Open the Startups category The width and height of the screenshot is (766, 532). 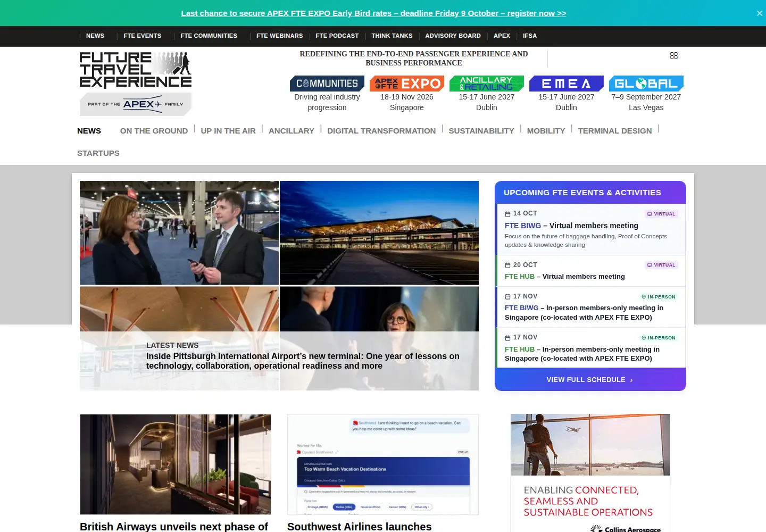(98, 153)
